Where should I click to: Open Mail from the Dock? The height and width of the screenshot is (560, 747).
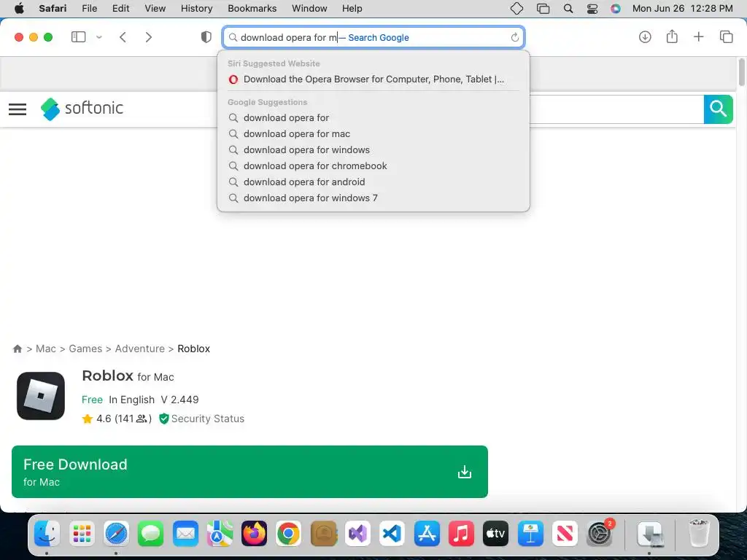[185, 533]
